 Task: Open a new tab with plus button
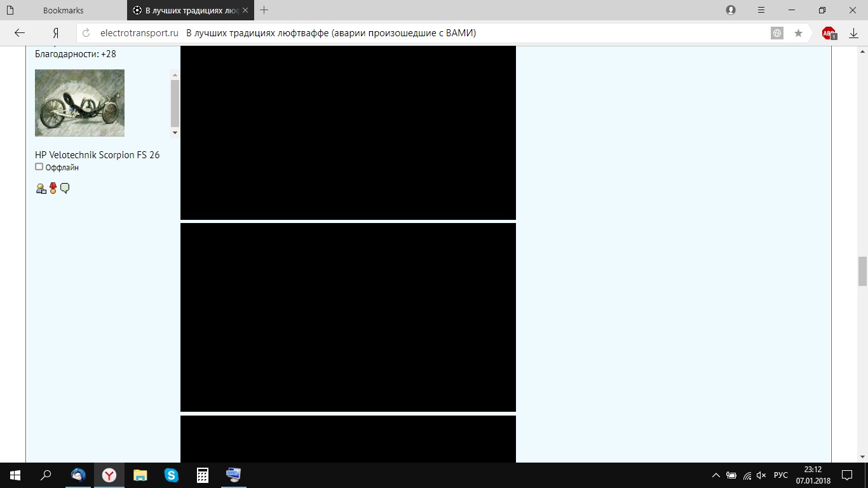coord(264,10)
